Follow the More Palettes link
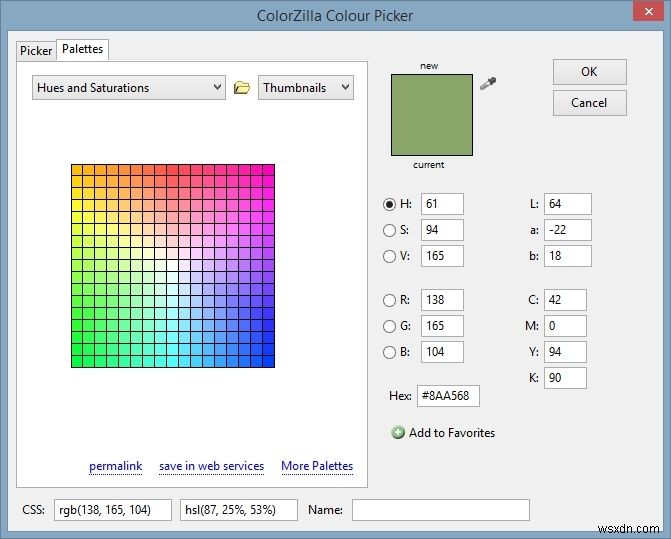671x539 pixels. (x=317, y=466)
